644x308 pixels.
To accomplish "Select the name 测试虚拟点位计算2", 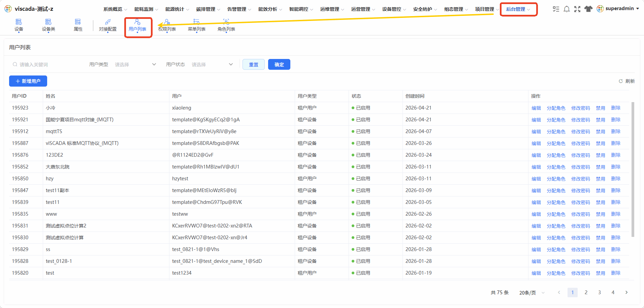I will click(66, 226).
